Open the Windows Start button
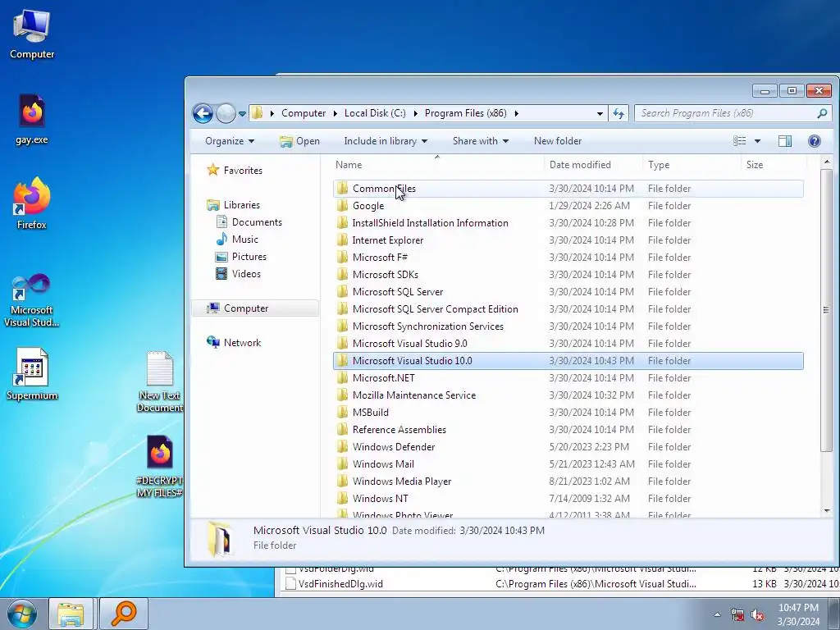This screenshot has width=840, height=630. coord(22,614)
